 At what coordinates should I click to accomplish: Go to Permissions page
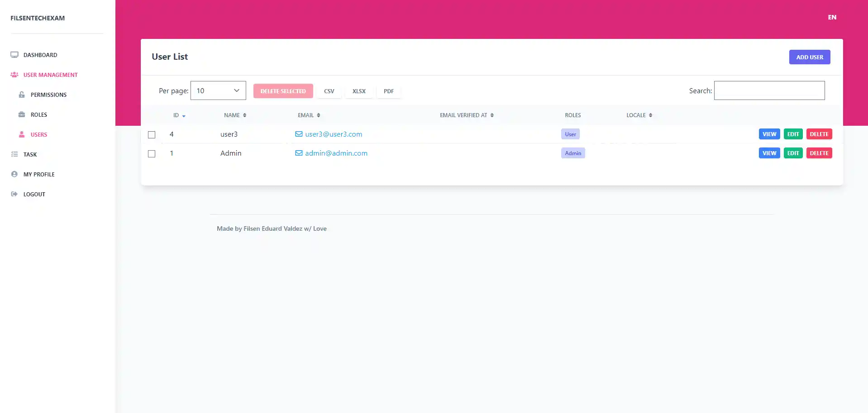point(48,95)
